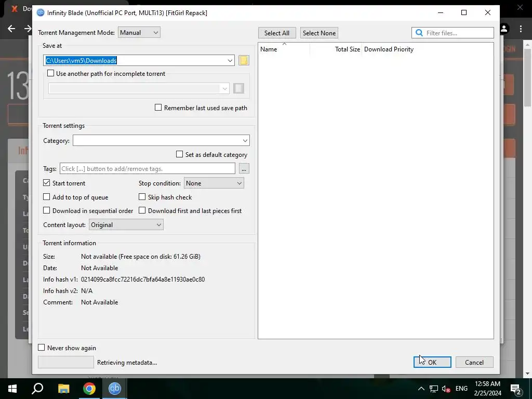Switch to Chrome in the taskbar
Viewport: 532px width, 399px height.
pyautogui.click(x=89, y=389)
